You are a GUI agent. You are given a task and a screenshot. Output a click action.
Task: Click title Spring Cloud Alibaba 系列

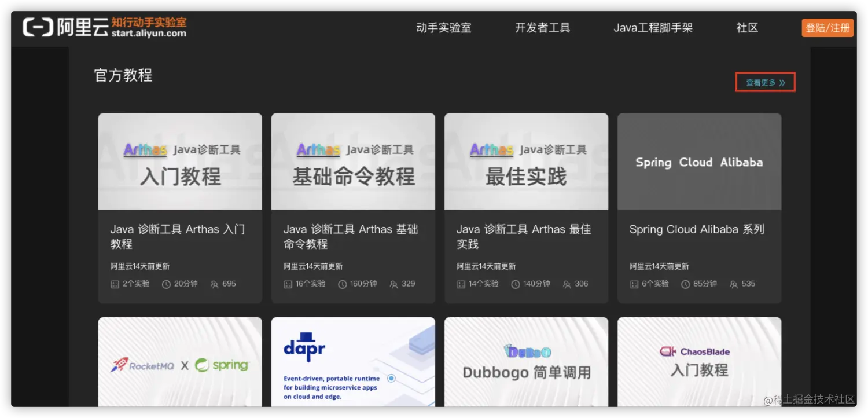click(697, 229)
